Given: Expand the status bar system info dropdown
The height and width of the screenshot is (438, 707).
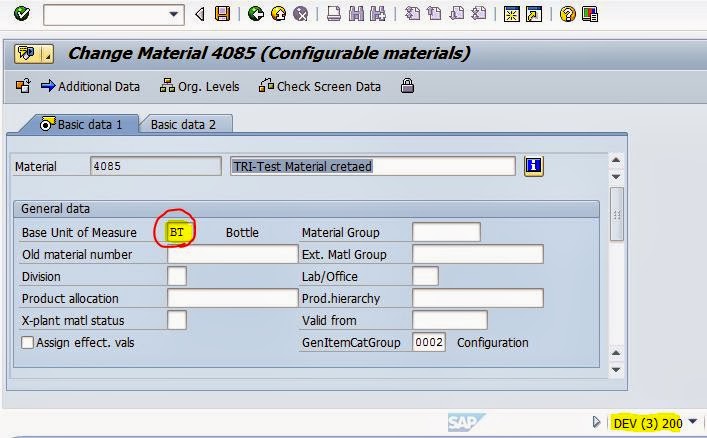Looking at the screenshot, I should pos(693,421).
